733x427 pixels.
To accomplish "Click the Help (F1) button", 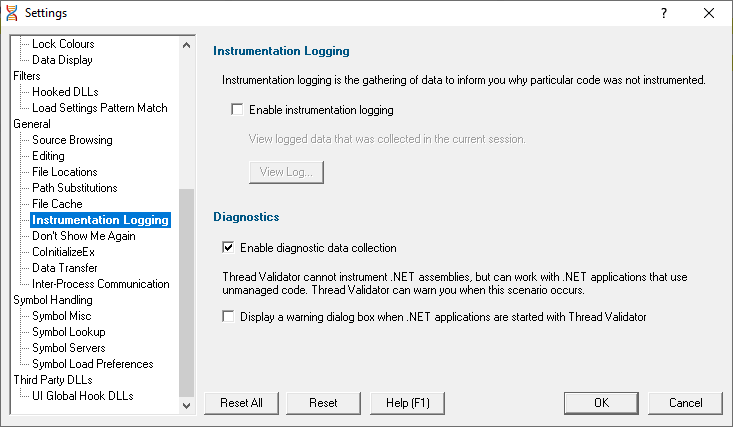I will pyautogui.click(x=407, y=403).
